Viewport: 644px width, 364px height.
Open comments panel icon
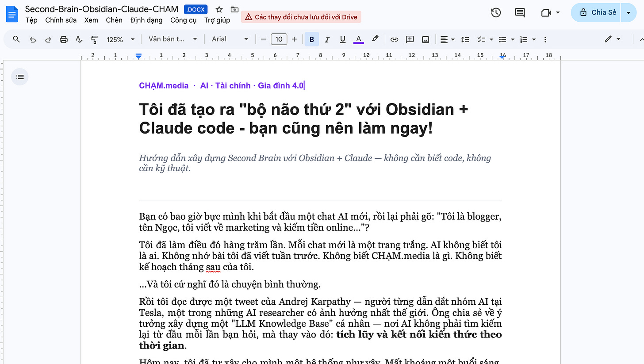pos(520,13)
